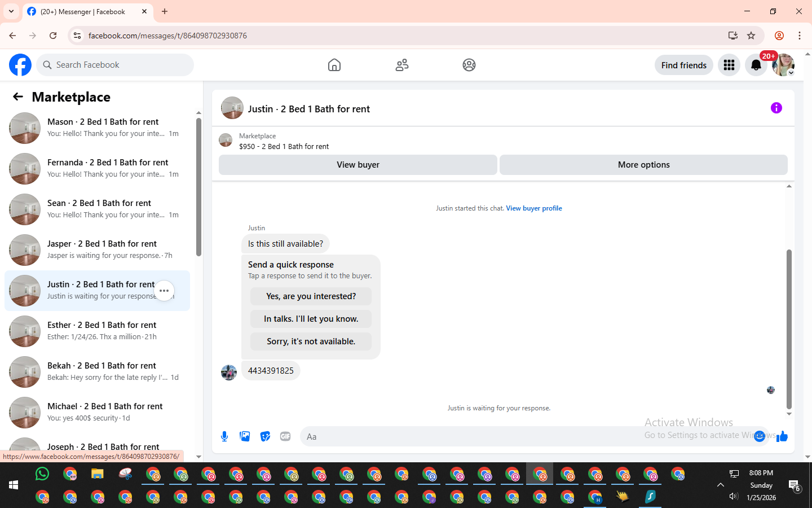Open Mason's 2 Bed 1 Bath chat
The width and height of the screenshot is (812, 508).
coord(97,128)
